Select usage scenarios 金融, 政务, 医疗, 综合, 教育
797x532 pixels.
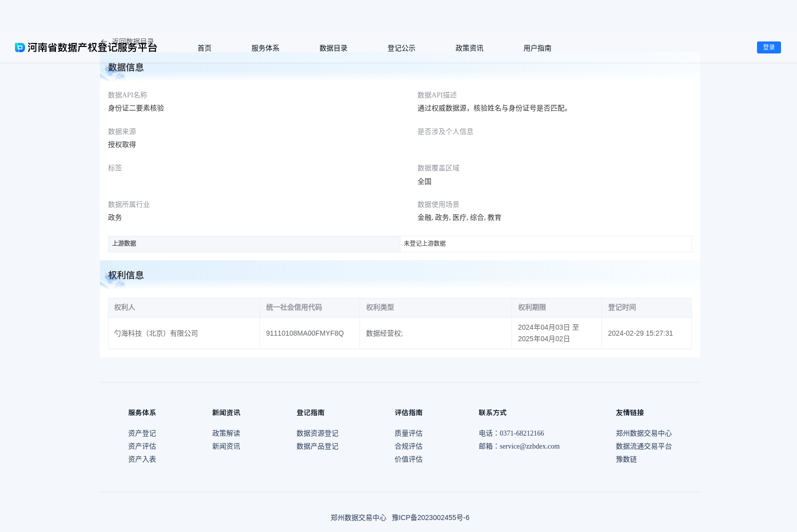(x=459, y=217)
